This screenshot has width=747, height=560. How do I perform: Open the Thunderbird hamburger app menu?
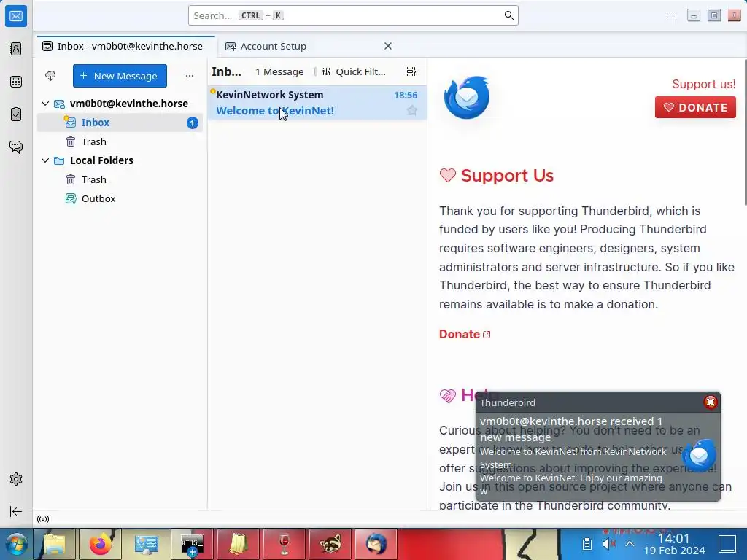(x=670, y=15)
